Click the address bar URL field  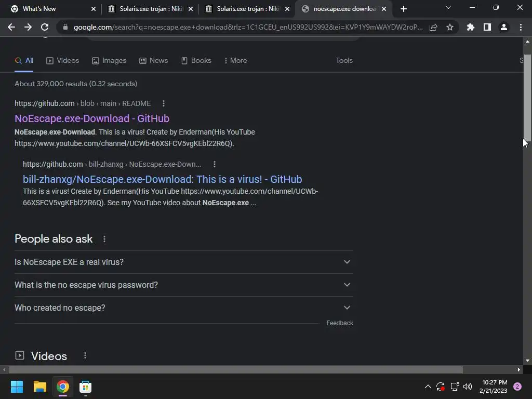coord(248,27)
